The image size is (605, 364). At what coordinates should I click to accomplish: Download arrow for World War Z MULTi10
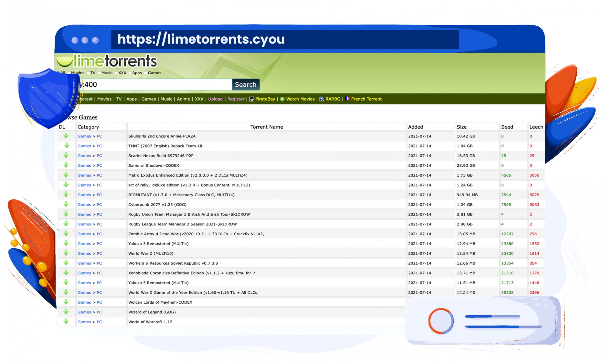coord(66,253)
